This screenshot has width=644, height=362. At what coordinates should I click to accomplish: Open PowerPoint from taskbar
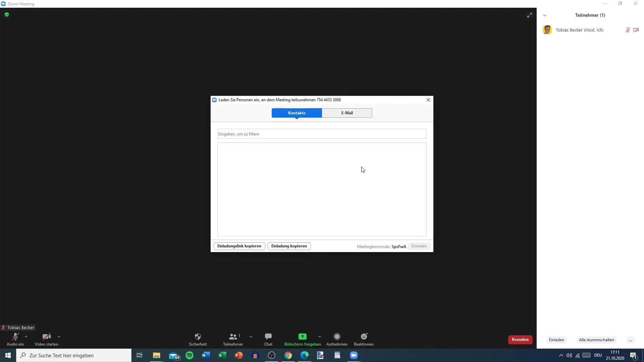coord(239,355)
